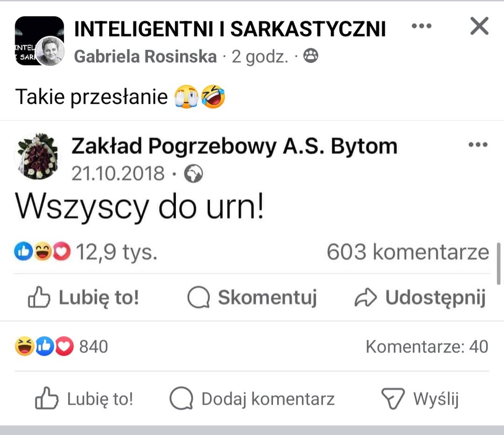The height and width of the screenshot is (435, 504).
Task: Click the funeral home's wreath profile picture
Action: pos(38,157)
